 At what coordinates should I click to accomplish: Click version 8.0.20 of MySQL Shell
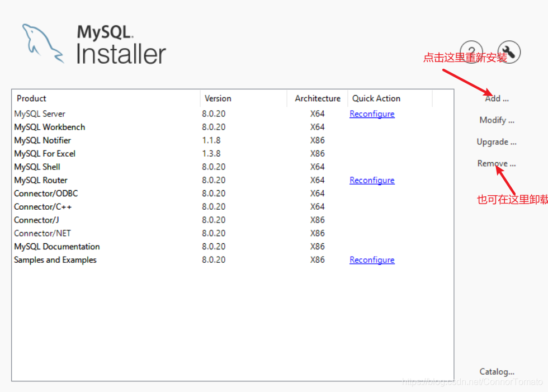[x=214, y=167]
